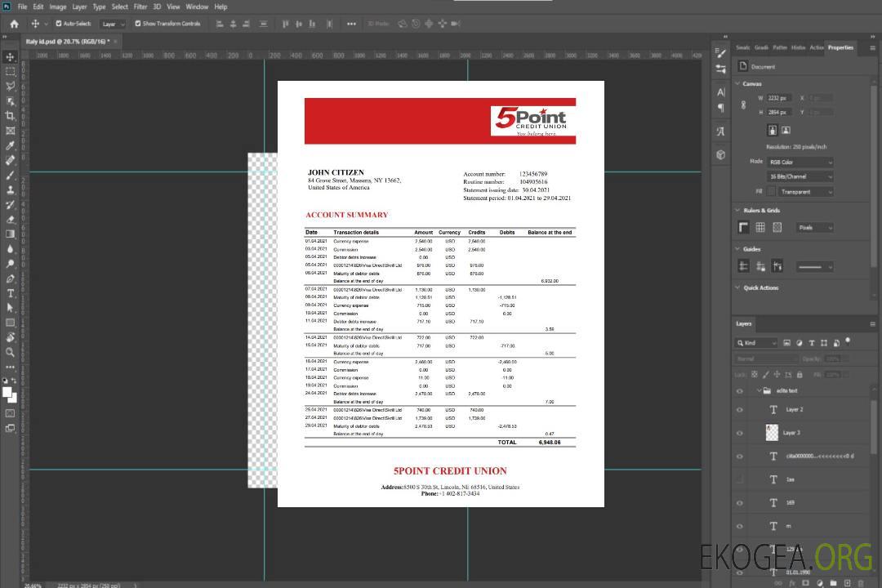
Task: Open the Adjustments sliders panel icon
Action: 720,69
